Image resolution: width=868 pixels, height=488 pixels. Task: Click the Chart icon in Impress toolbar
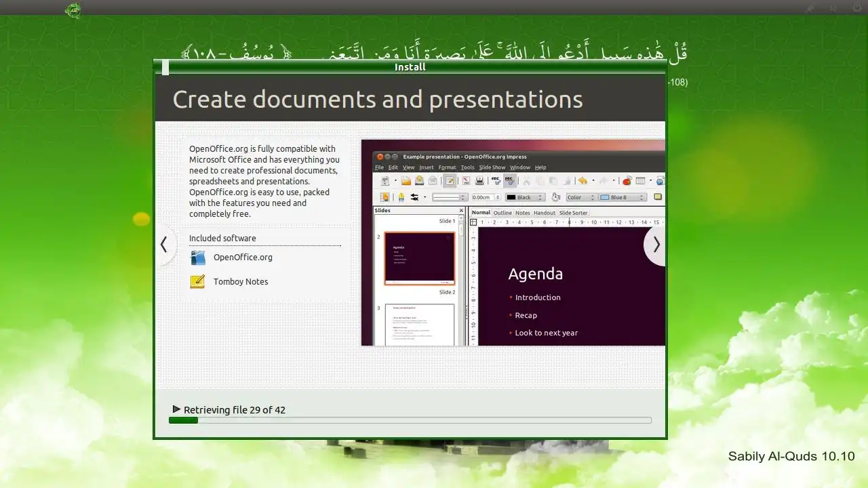click(x=627, y=181)
